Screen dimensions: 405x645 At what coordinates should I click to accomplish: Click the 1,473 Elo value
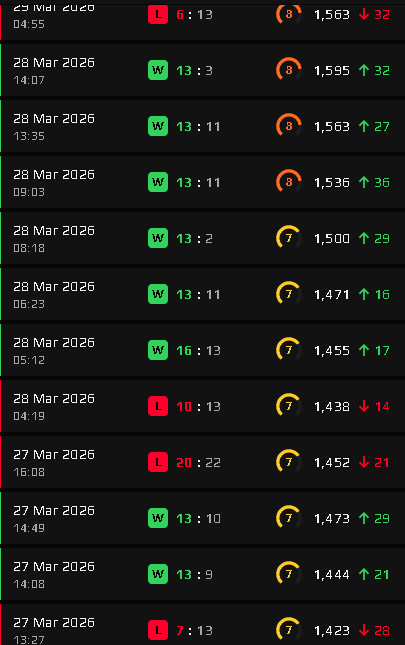point(332,519)
